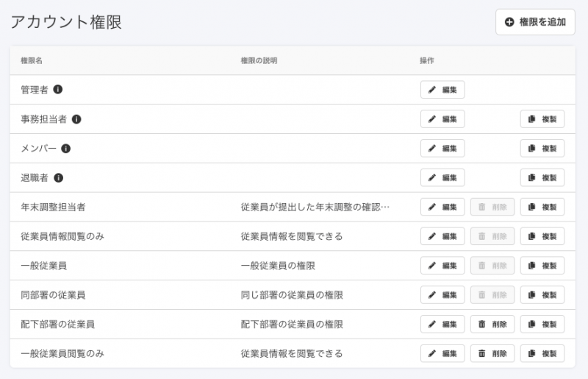Duplicate the 同部署の従業員 permission
Viewport: 588px width, 379px height.
pos(542,295)
